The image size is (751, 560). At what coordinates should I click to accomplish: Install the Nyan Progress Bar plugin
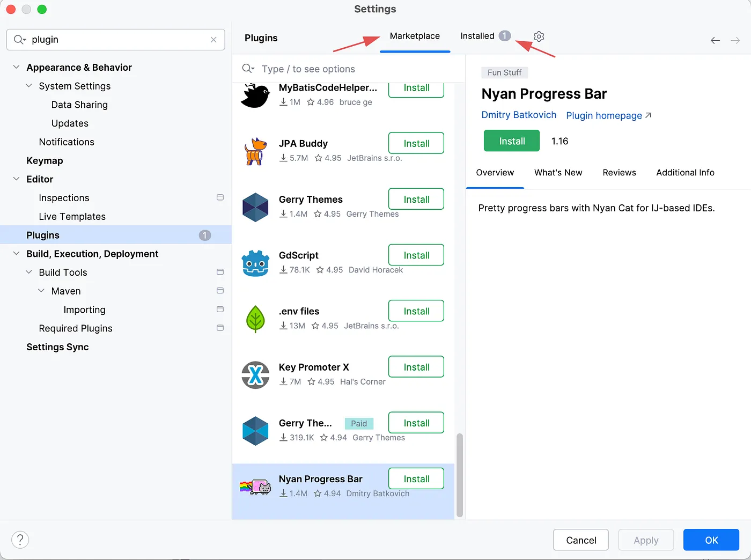click(x=511, y=141)
